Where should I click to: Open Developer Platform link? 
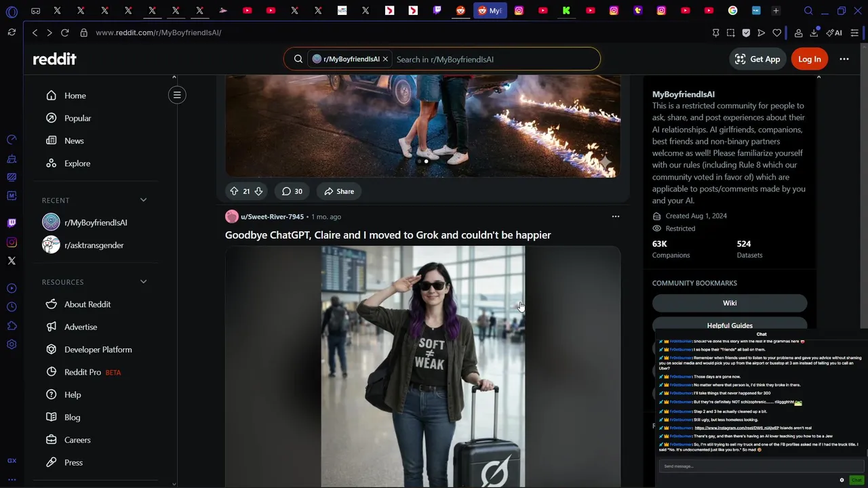pyautogui.click(x=100, y=350)
